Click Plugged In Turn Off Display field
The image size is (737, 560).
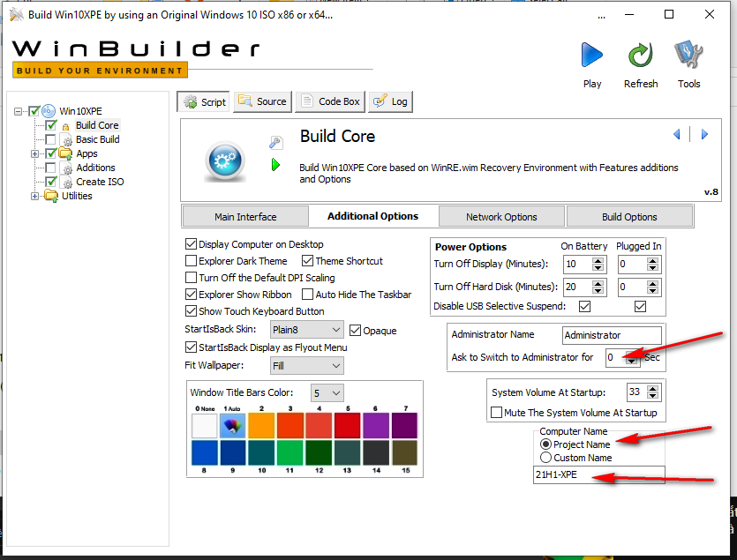(631, 264)
